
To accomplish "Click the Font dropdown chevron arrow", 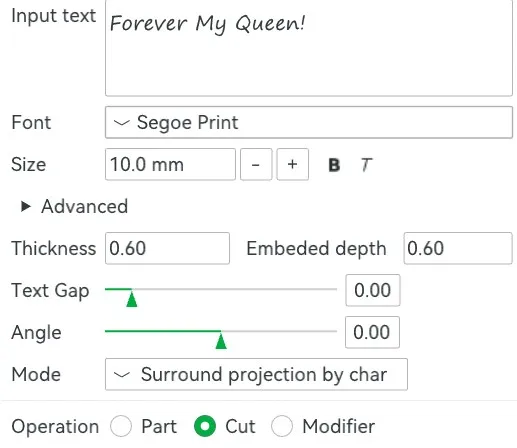I will coord(121,123).
